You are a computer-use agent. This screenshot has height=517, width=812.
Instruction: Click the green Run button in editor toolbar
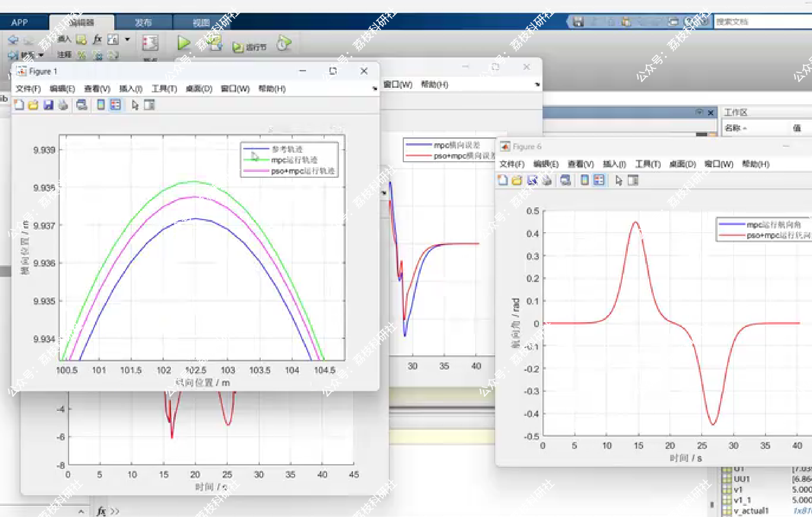(184, 43)
